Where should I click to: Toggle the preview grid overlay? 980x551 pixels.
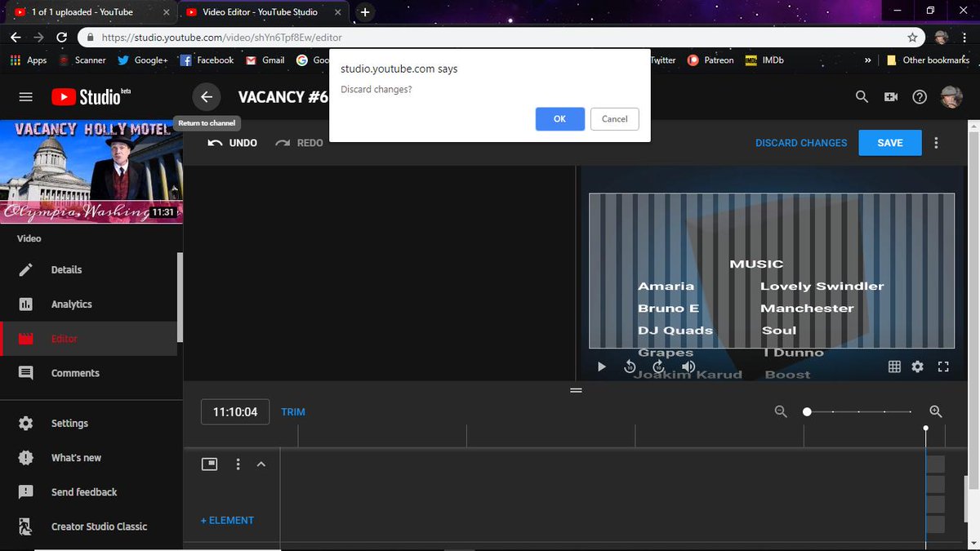click(x=894, y=367)
